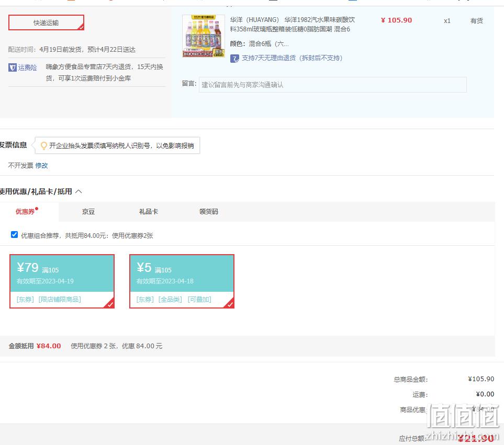Click the 使用优惠券 2 张 summary text
Image resolution: width=504 pixels, height=445 pixels.
click(116, 346)
